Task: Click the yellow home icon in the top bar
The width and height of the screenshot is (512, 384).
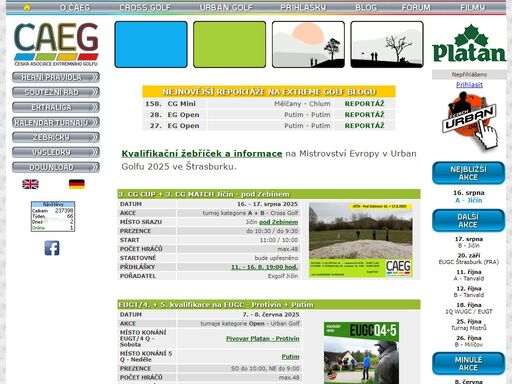Action: 27,7
